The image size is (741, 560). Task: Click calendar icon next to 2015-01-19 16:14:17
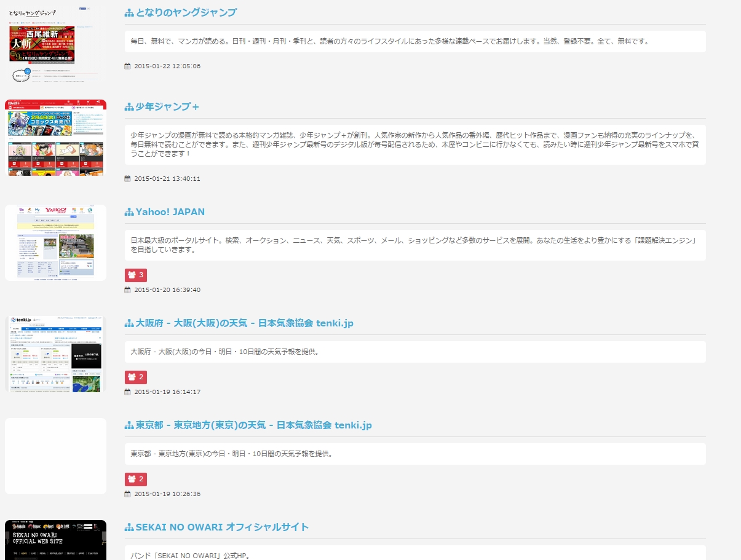(128, 392)
